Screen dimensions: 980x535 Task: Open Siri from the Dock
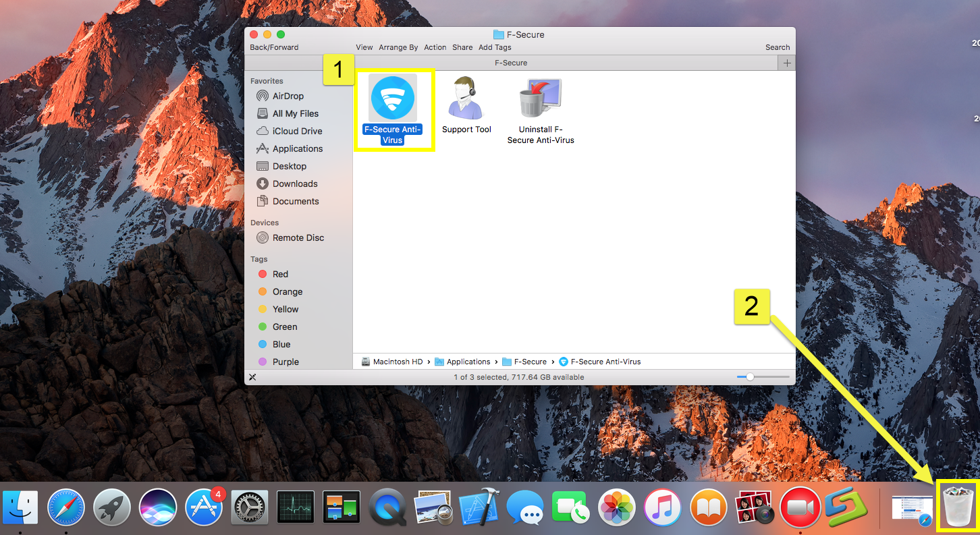coord(158,507)
